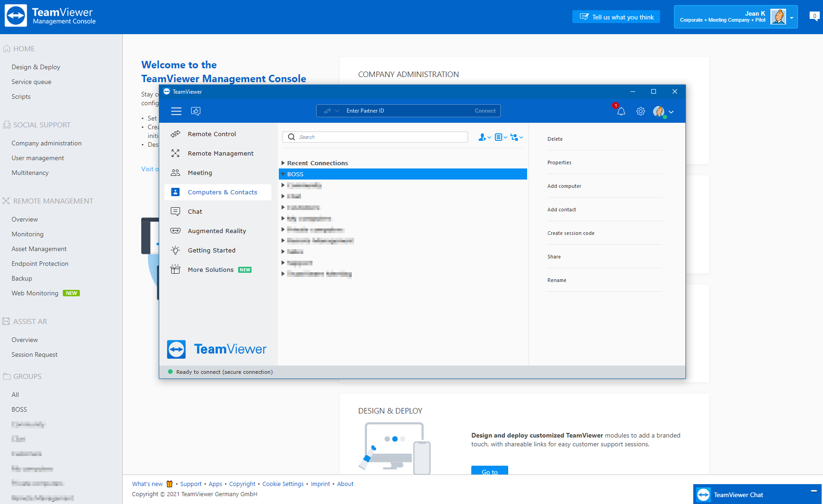This screenshot has width=823, height=504.
Task: Select Remote Control in the TeamViewer sidebar
Action: pyautogui.click(x=212, y=134)
